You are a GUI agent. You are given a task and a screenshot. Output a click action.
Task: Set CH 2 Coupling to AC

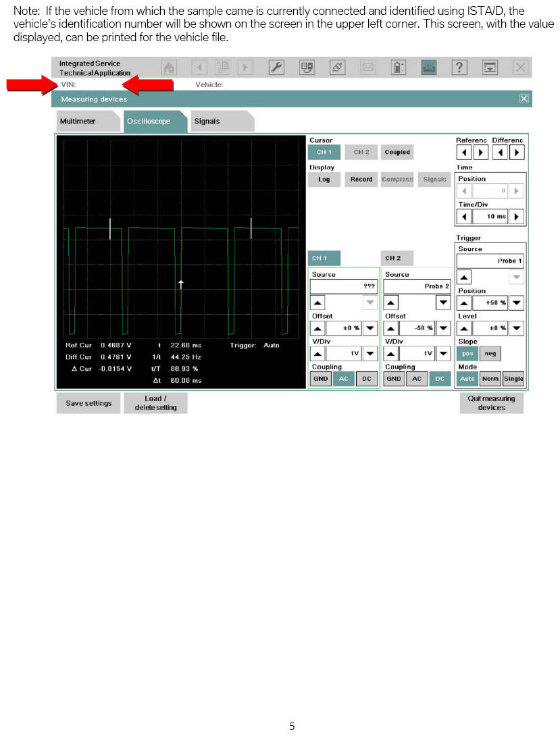coord(417,379)
